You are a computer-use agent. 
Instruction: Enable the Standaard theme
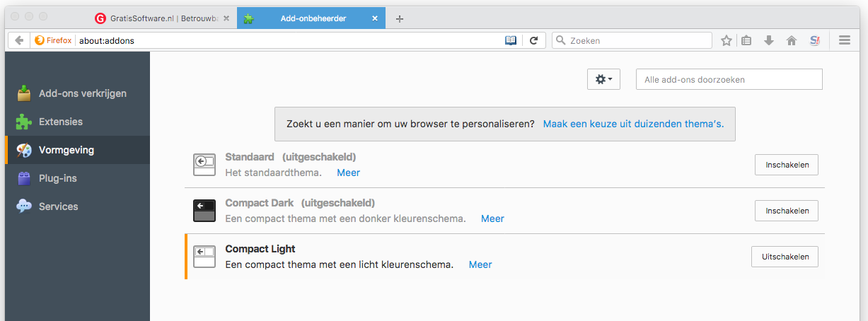tap(786, 165)
